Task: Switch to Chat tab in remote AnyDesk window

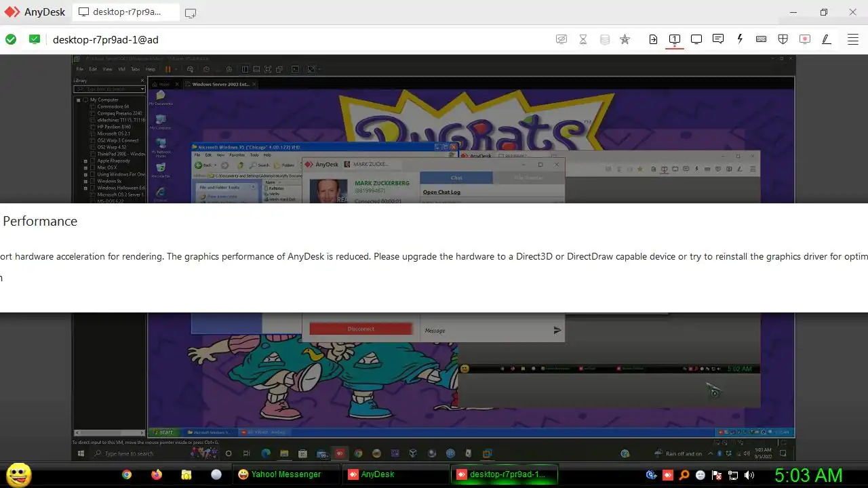Action: [456, 178]
